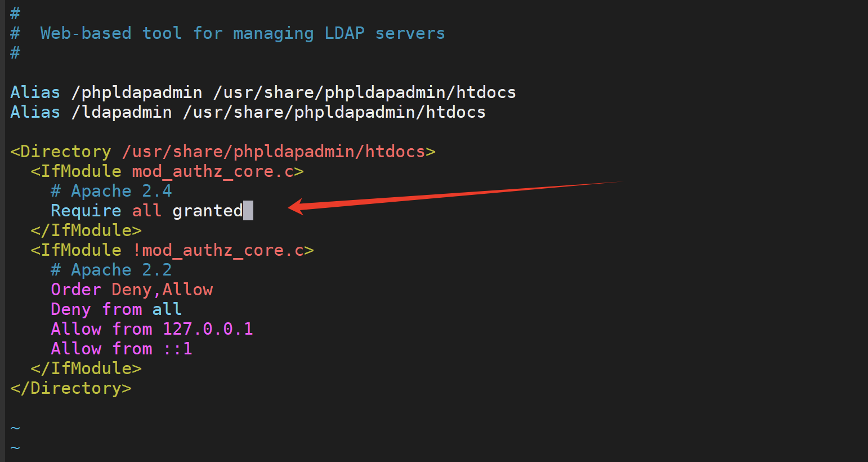Click the "Deny from all" line
The height and width of the screenshot is (462, 868).
tap(116, 309)
